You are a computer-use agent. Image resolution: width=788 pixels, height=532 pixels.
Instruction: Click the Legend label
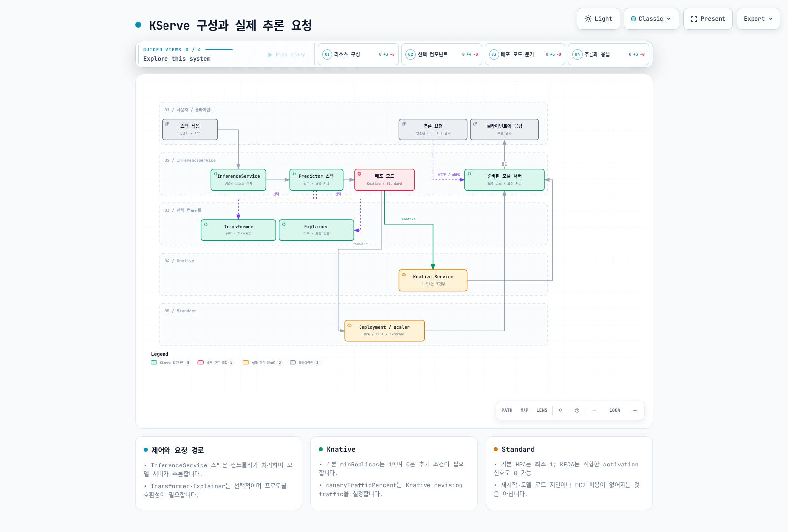point(160,354)
